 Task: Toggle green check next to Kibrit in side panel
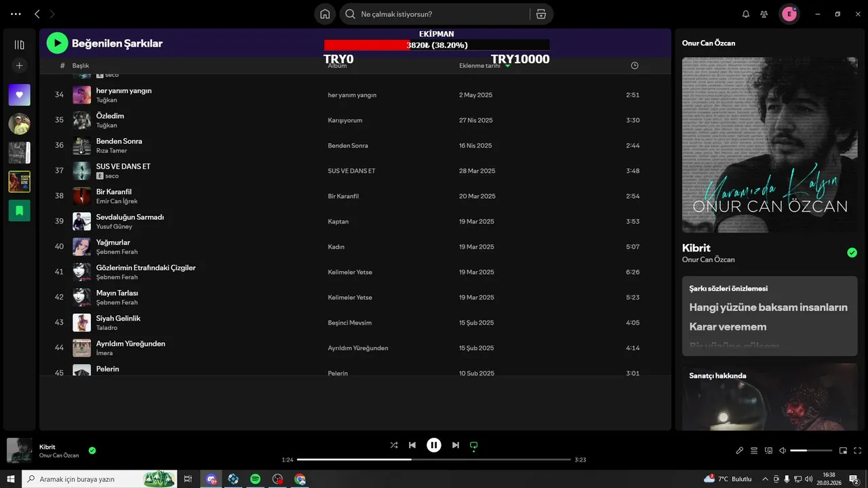(852, 253)
